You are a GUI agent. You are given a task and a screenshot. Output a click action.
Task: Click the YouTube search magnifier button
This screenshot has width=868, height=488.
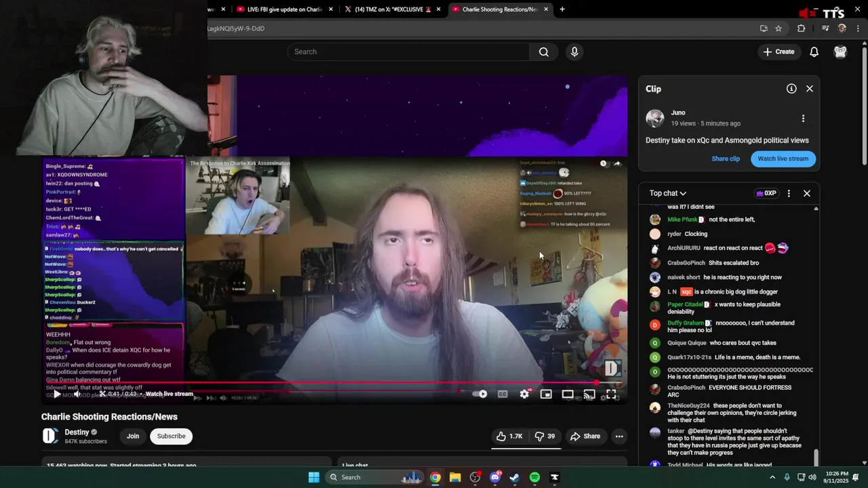[x=544, y=52]
